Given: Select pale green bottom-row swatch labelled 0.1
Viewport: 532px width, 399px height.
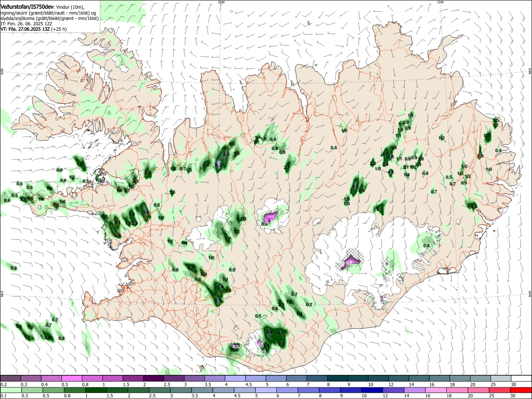Looking at the screenshot, I should pyautogui.click(x=10, y=390).
